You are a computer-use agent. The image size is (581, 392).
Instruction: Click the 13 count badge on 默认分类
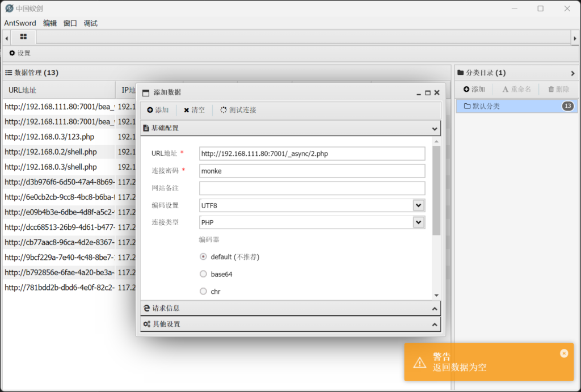[x=567, y=106]
